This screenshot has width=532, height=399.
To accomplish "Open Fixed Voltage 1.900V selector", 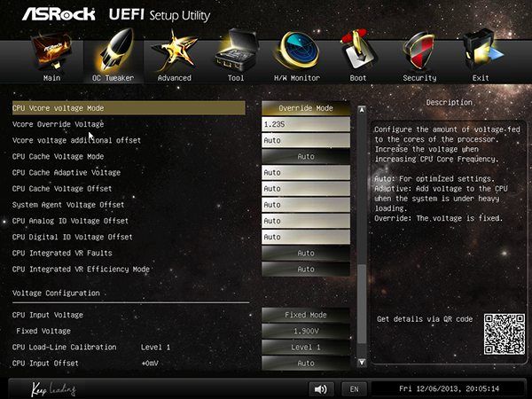I will pos(306,331).
